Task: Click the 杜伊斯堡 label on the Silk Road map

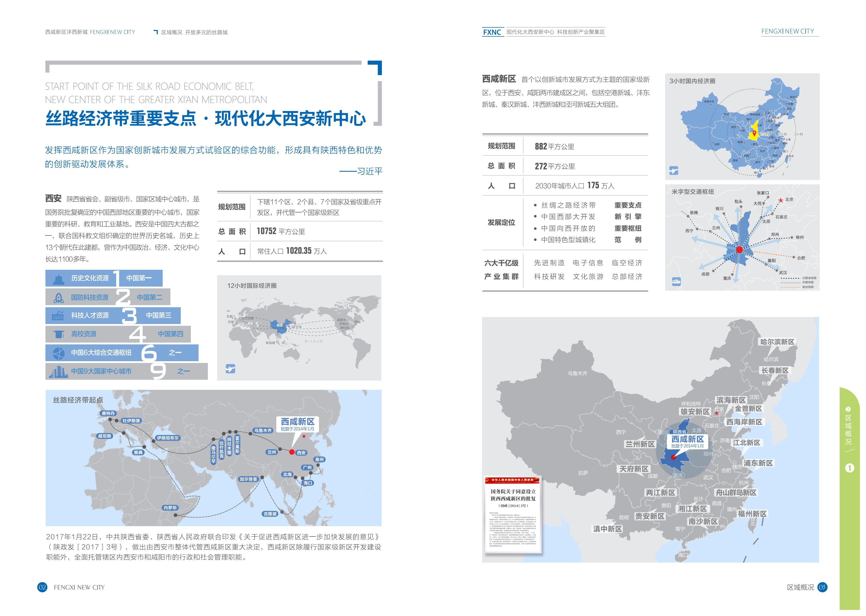Action: 131,421
